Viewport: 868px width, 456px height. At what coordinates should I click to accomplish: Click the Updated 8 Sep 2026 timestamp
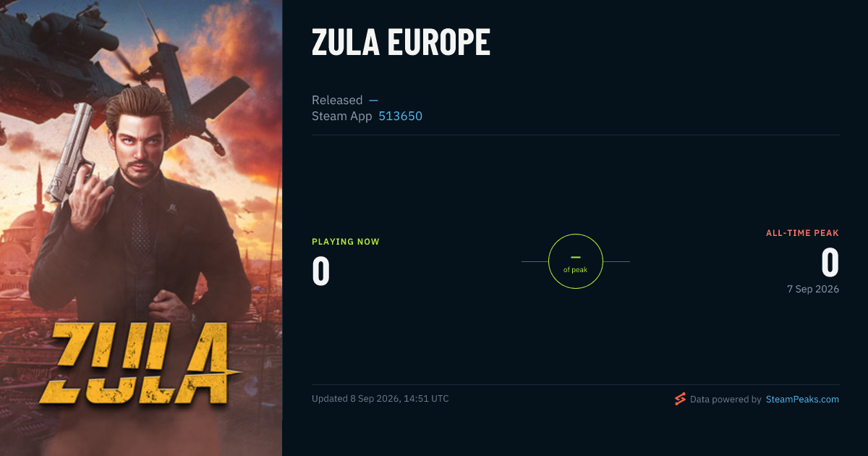click(x=380, y=399)
